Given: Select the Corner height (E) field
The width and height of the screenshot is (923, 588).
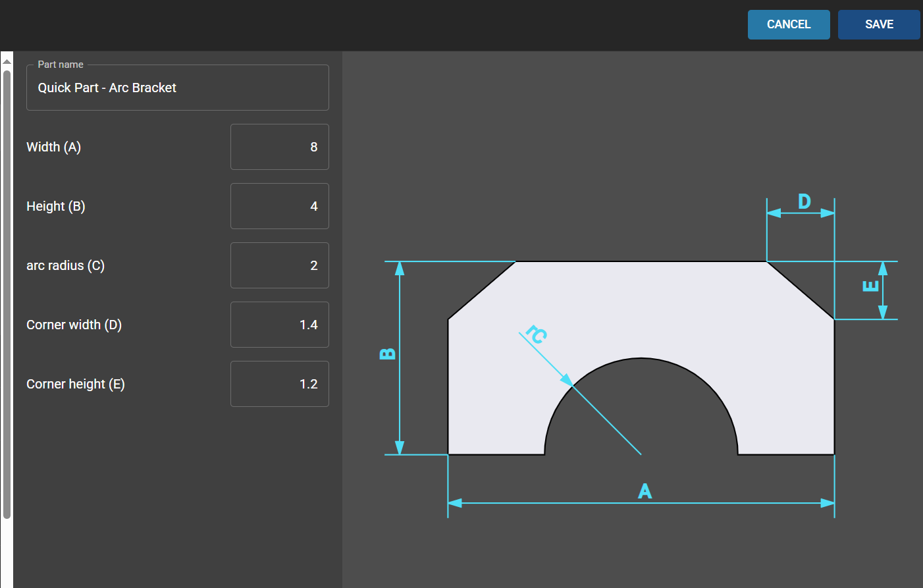Looking at the screenshot, I should (x=279, y=384).
